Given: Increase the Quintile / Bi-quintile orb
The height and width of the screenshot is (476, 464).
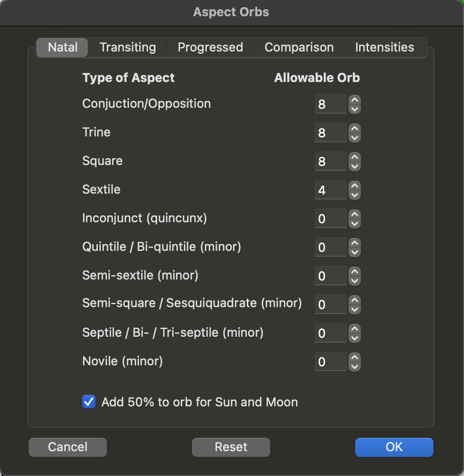Looking at the screenshot, I should [354, 243].
